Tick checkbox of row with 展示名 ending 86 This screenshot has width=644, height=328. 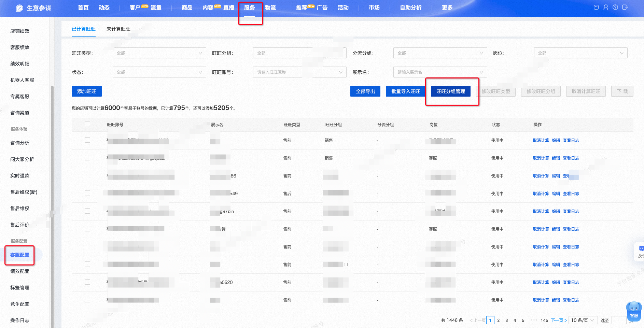coord(87,175)
